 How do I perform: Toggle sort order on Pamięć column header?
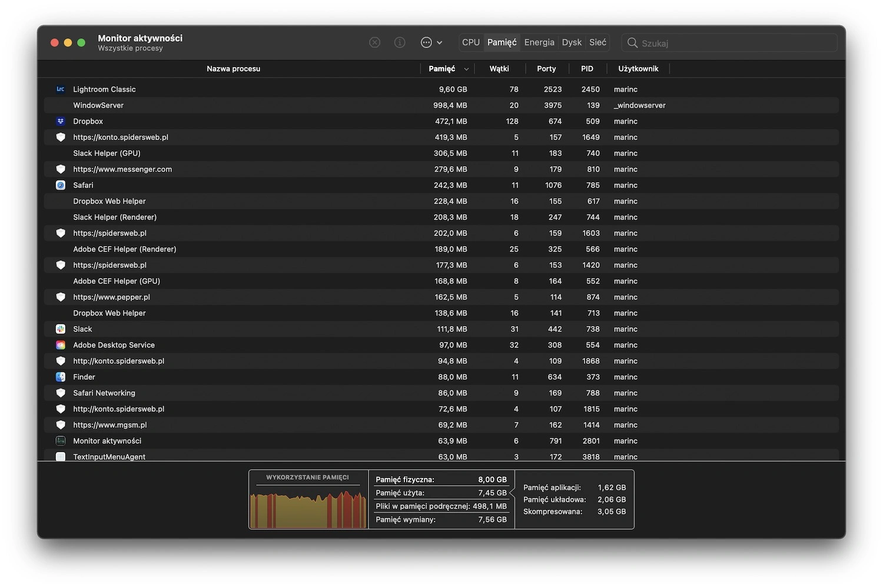448,69
